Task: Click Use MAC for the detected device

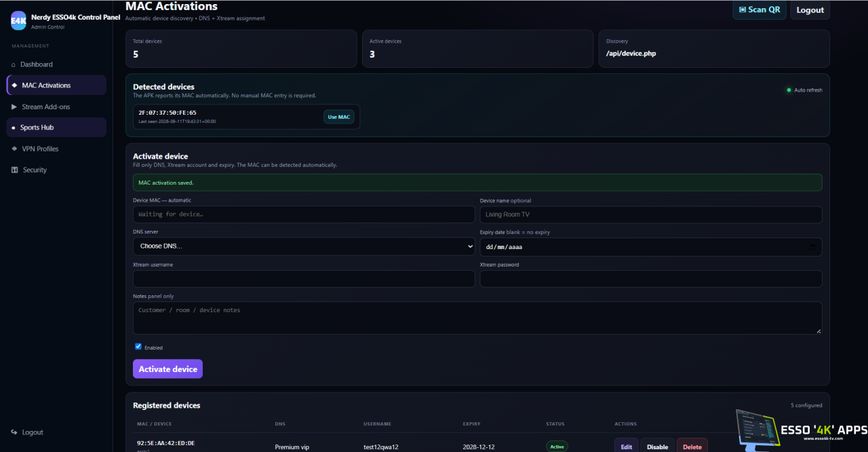Action: click(x=339, y=117)
